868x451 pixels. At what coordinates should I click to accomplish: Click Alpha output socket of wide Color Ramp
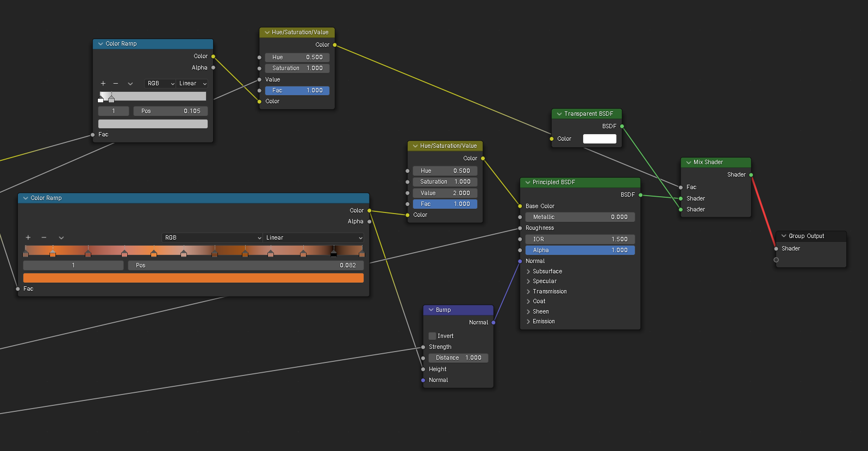(x=370, y=222)
